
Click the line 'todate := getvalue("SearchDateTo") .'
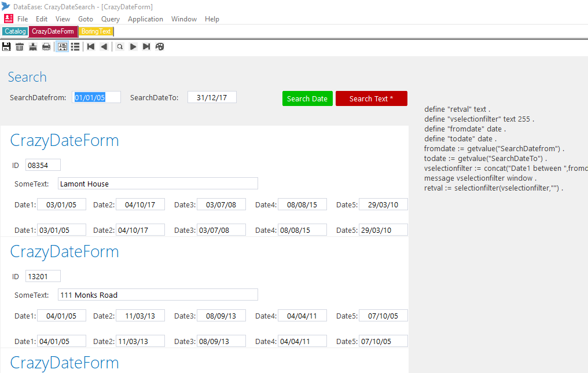(485, 158)
